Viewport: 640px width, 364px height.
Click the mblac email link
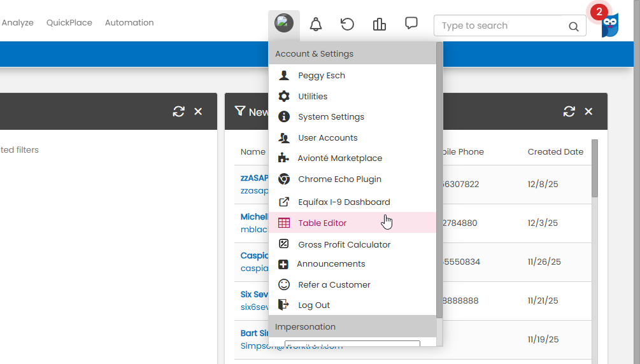coord(254,229)
